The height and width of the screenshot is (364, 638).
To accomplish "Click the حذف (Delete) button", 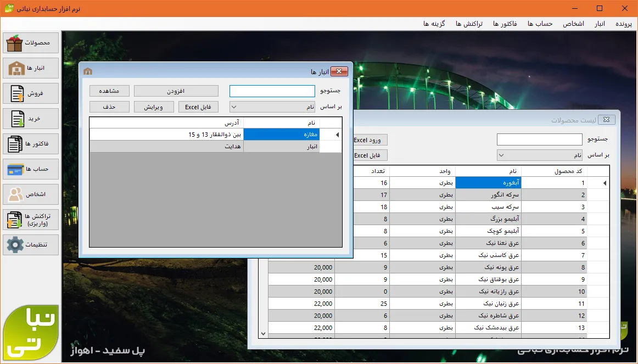I will click(x=109, y=107).
